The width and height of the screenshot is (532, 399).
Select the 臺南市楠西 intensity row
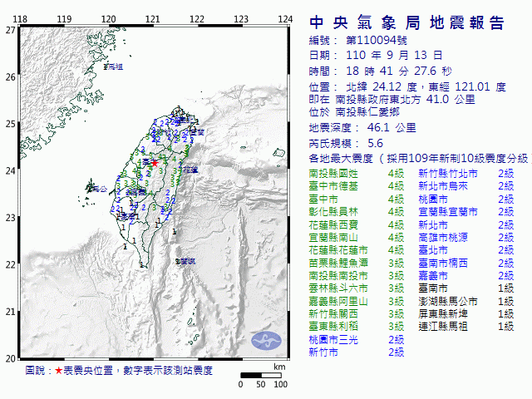(466, 263)
